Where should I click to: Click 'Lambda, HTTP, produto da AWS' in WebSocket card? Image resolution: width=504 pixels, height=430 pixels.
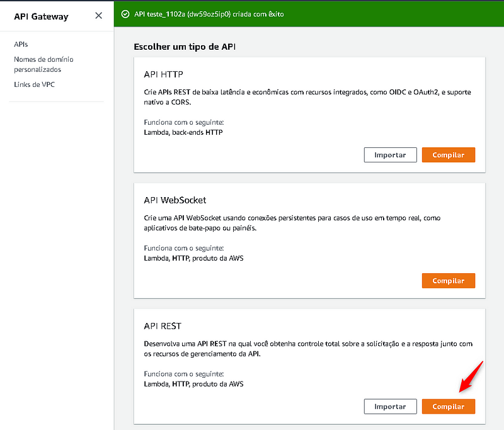click(193, 258)
